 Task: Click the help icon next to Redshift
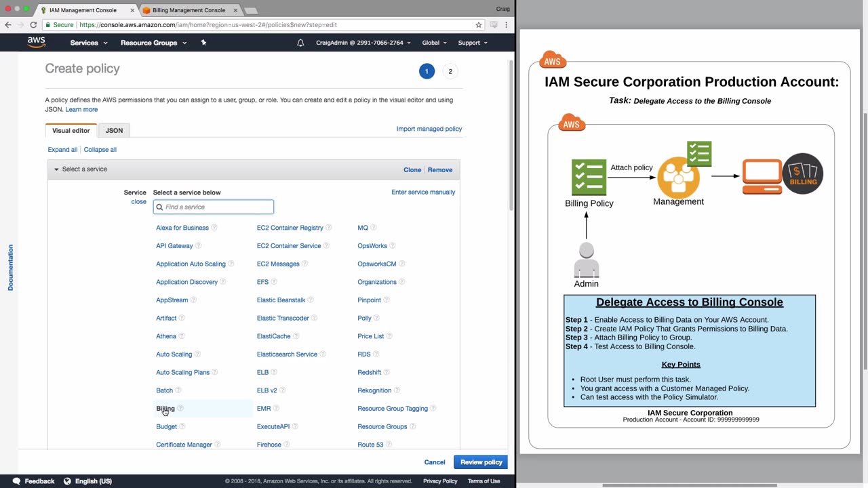point(387,372)
